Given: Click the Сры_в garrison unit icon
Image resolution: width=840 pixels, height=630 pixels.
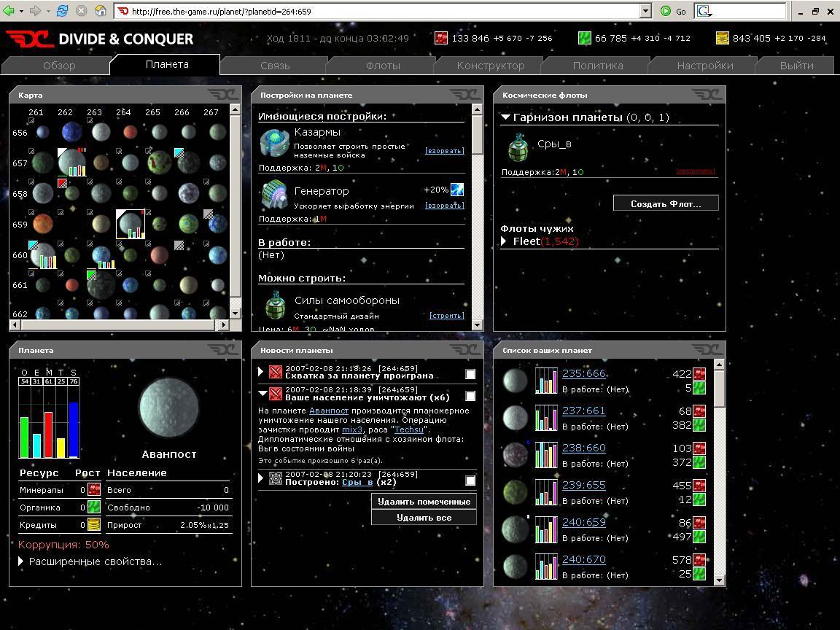Looking at the screenshot, I should pos(517,148).
